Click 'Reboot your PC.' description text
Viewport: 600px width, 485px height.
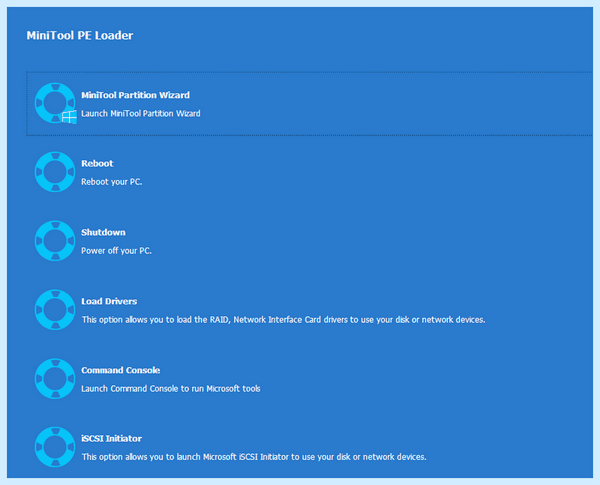[112, 182]
